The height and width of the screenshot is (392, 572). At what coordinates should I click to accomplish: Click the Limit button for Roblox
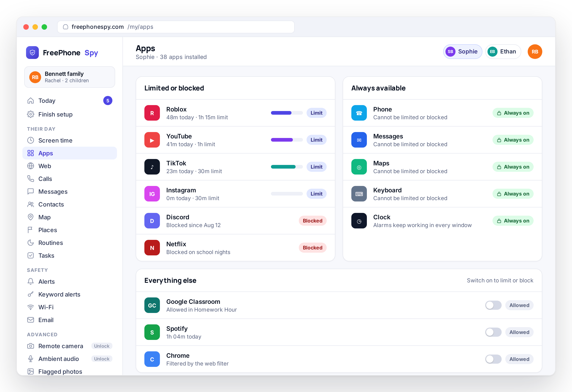click(316, 113)
